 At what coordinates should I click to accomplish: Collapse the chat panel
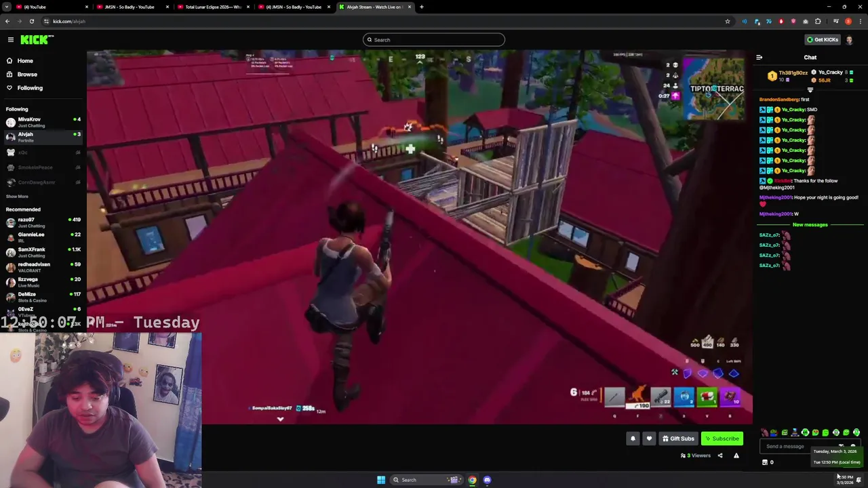759,58
